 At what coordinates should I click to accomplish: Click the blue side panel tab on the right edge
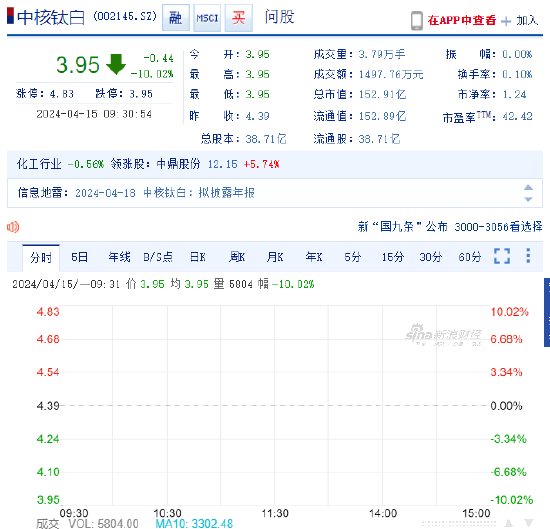click(x=547, y=312)
